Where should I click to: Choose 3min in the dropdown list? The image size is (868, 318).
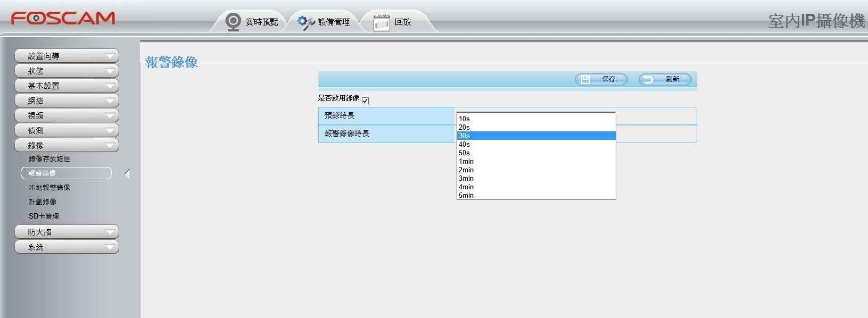click(x=536, y=178)
